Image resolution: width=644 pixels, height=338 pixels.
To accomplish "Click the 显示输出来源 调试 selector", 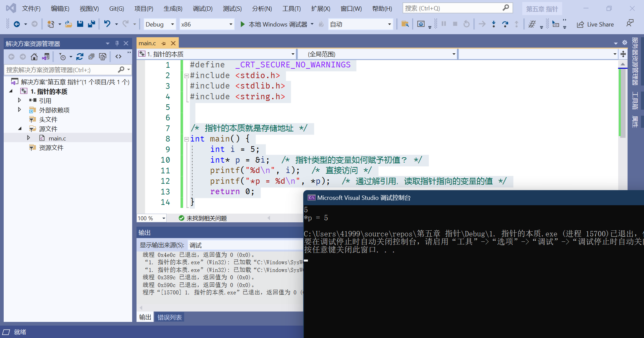I will tap(246, 245).
